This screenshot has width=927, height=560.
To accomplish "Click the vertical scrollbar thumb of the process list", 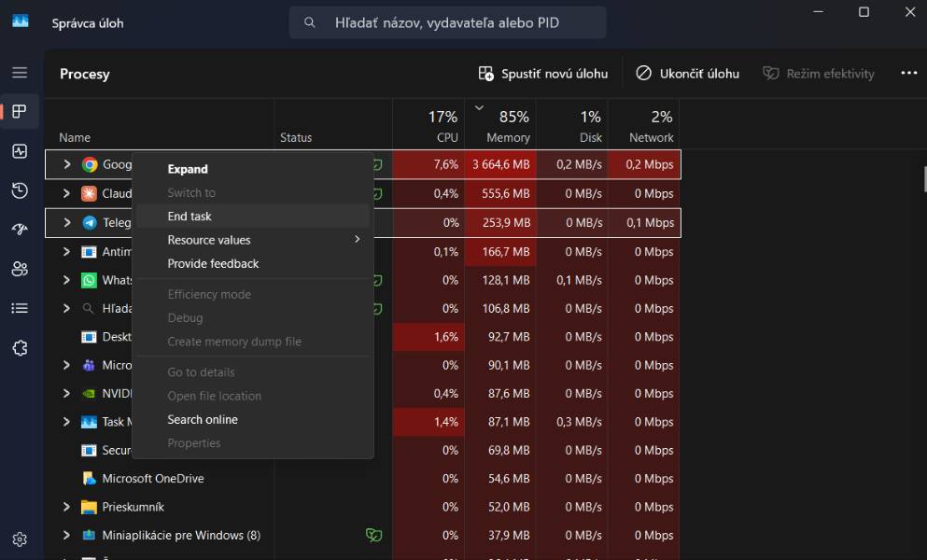I will coord(924,179).
